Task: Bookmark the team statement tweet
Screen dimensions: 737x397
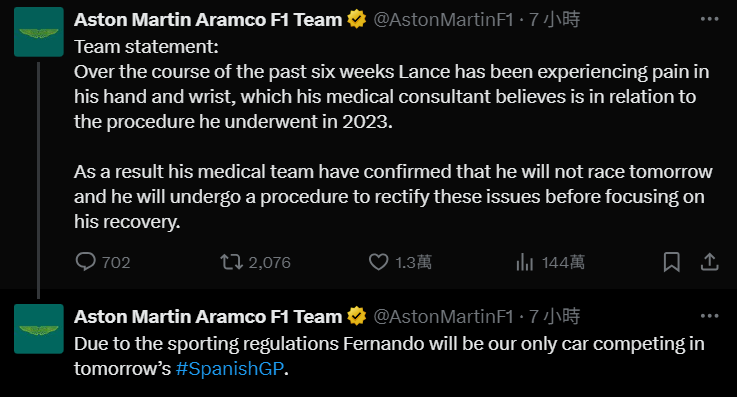Action: [x=672, y=262]
